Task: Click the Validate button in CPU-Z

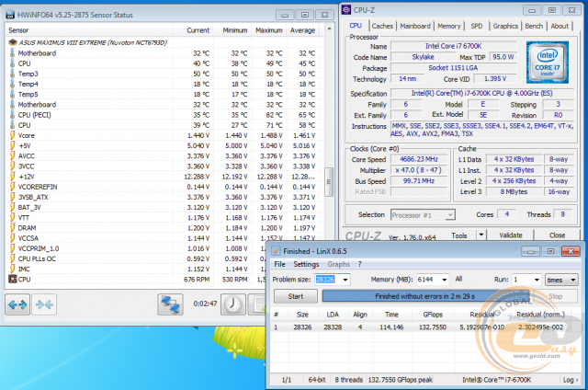Action: point(511,235)
